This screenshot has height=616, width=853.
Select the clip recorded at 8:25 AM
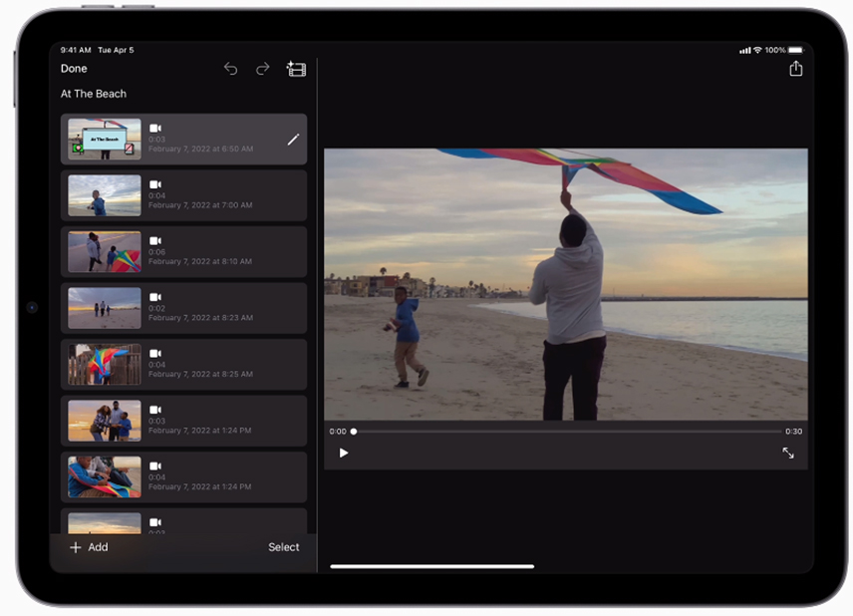tap(183, 364)
